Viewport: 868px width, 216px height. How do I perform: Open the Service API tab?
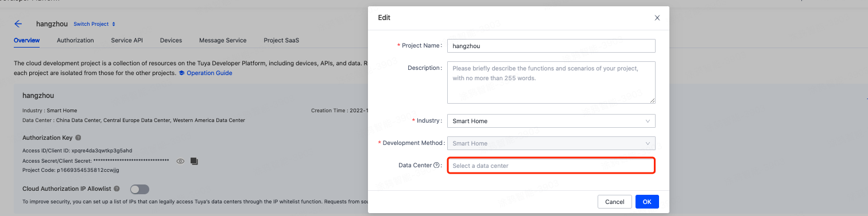pyautogui.click(x=127, y=41)
